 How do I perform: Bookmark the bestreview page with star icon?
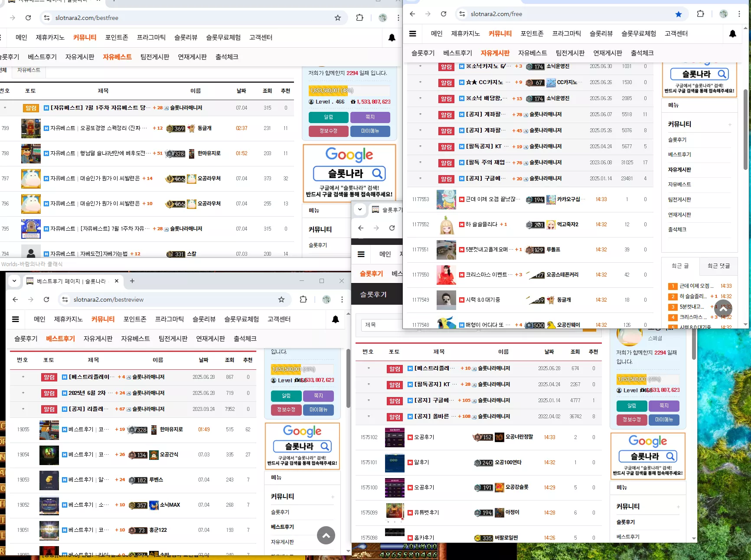coord(281,300)
